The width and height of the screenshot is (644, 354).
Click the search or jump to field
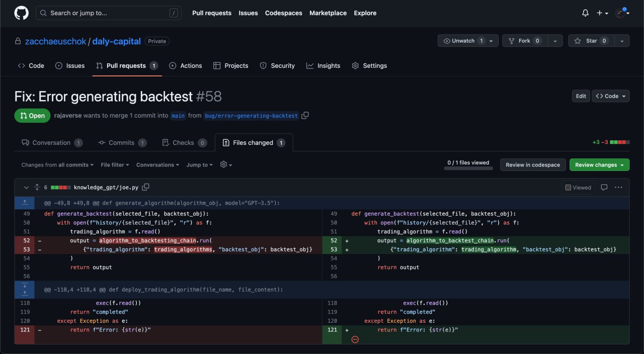click(x=109, y=13)
